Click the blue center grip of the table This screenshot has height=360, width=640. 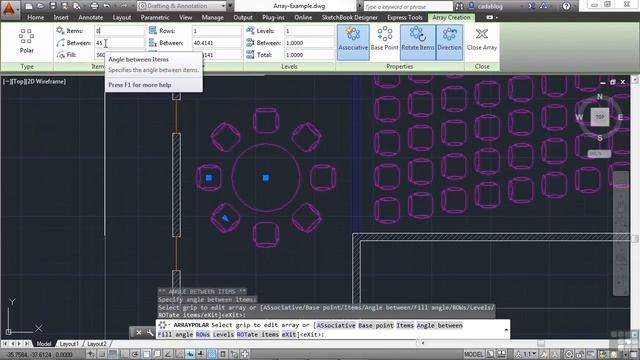(x=266, y=178)
